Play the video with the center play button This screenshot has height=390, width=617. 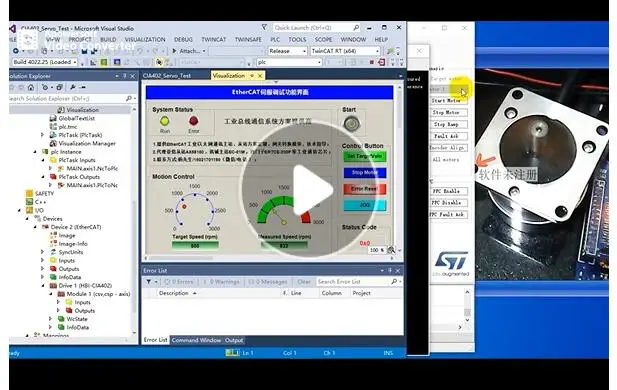pyautogui.click(x=308, y=189)
